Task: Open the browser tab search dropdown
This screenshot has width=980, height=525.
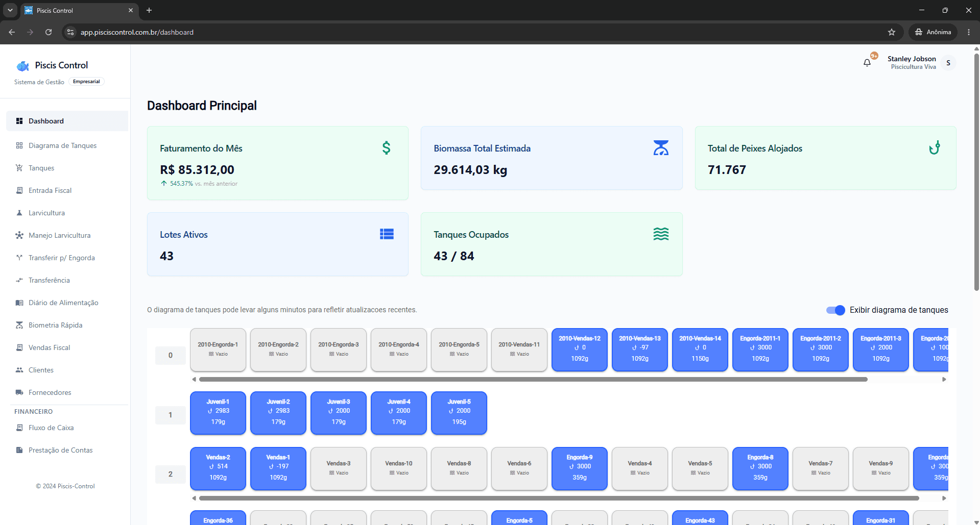Action: coord(10,10)
